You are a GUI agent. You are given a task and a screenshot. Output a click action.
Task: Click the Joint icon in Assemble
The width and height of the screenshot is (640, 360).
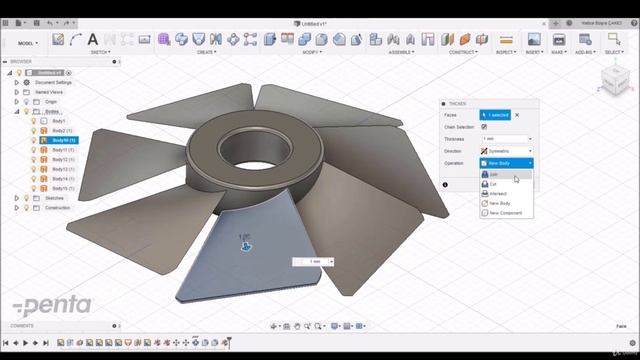click(393, 40)
